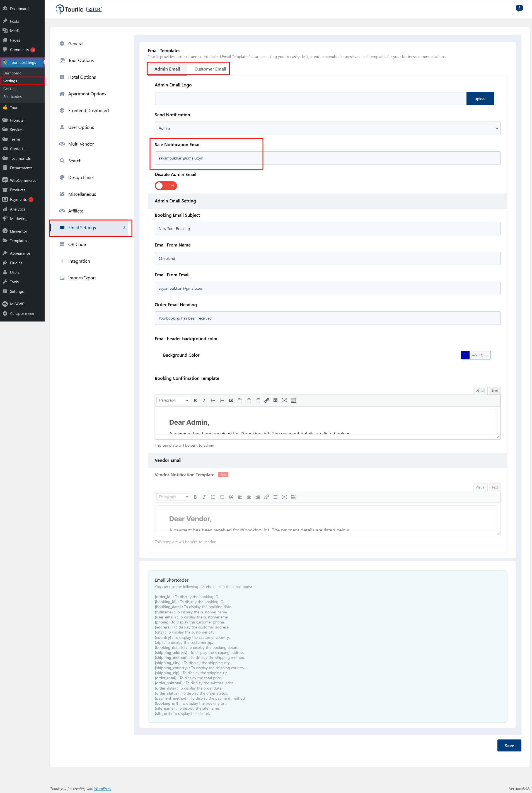Click Italic icon in Booking Confirmation editor
This screenshot has height=793, width=532.
[204, 400]
